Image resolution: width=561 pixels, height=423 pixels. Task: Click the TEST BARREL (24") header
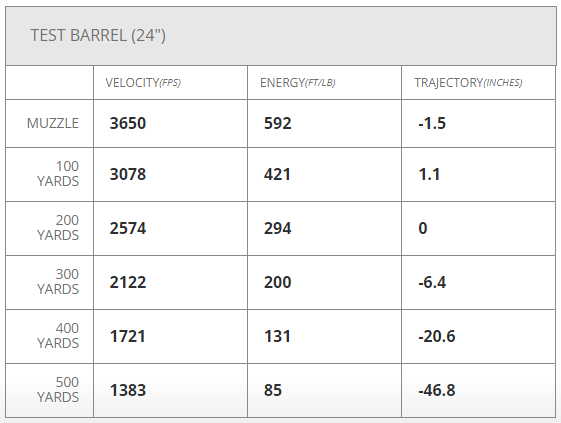pyautogui.click(x=98, y=35)
